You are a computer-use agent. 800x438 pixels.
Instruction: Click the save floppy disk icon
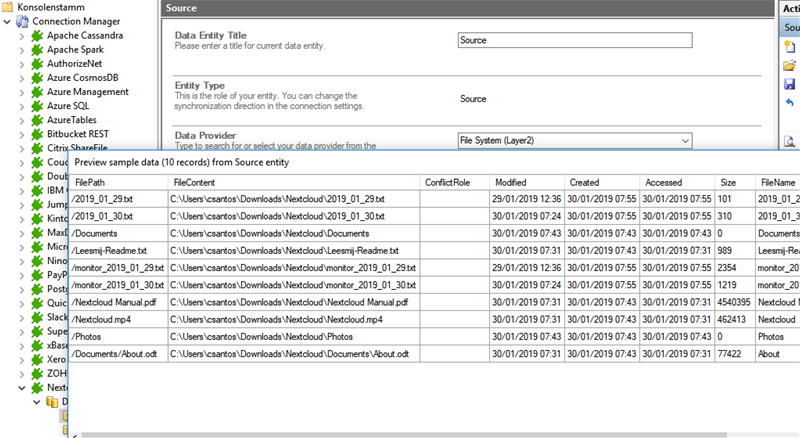pos(789,85)
